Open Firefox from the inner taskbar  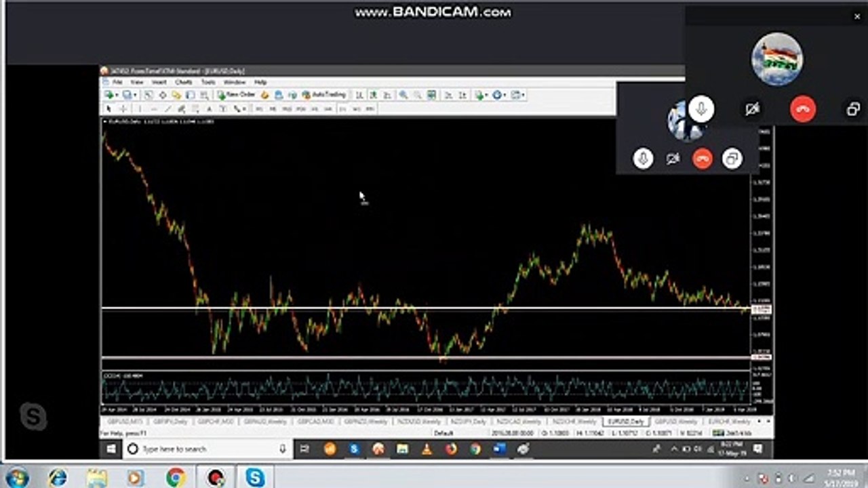[x=451, y=449]
